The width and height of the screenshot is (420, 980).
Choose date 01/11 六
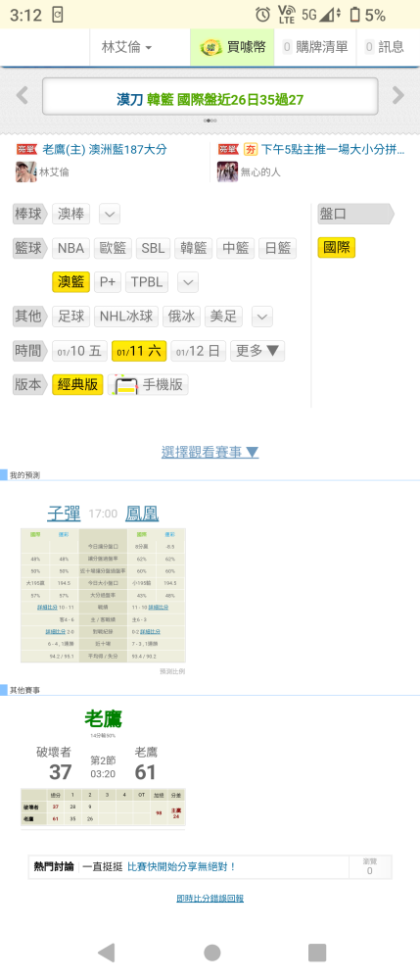140,351
